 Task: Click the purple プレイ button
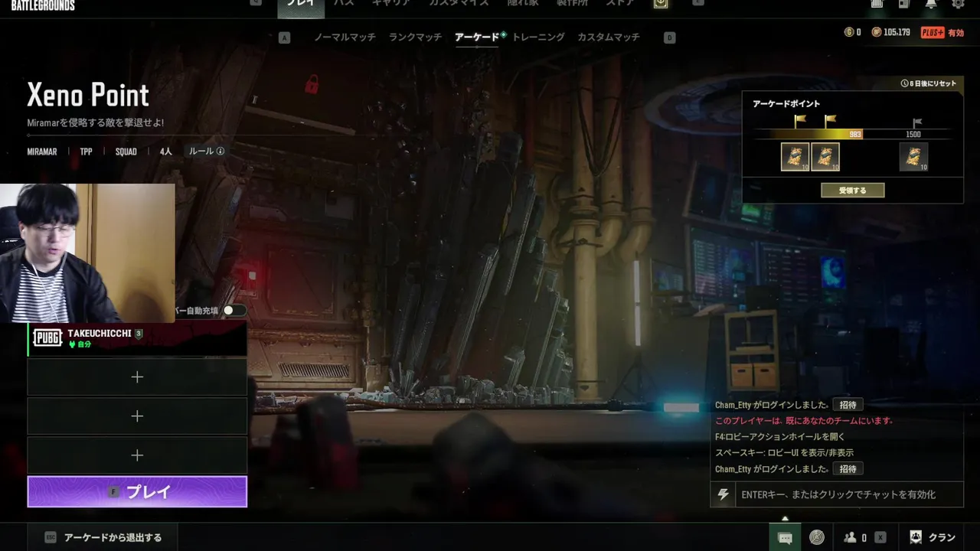pos(137,491)
